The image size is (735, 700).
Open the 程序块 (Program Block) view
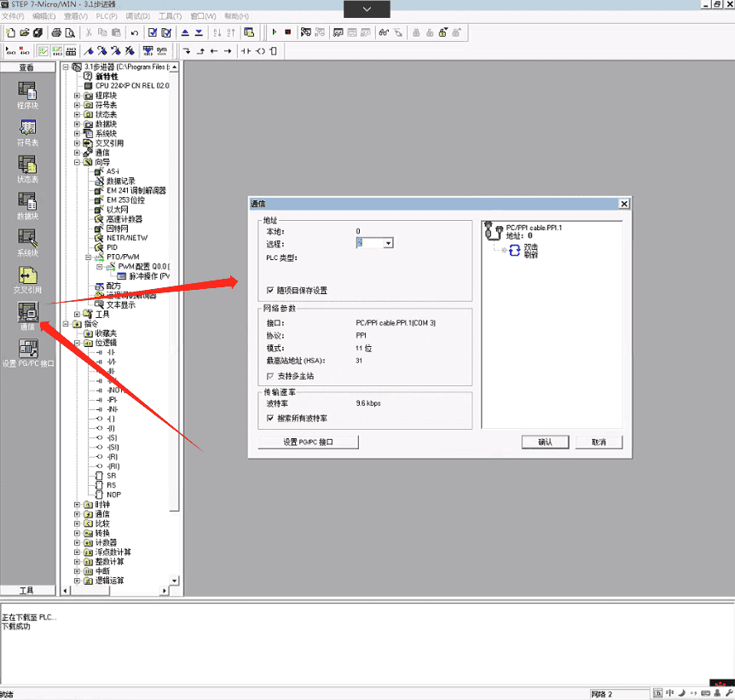tap(26, 90)
